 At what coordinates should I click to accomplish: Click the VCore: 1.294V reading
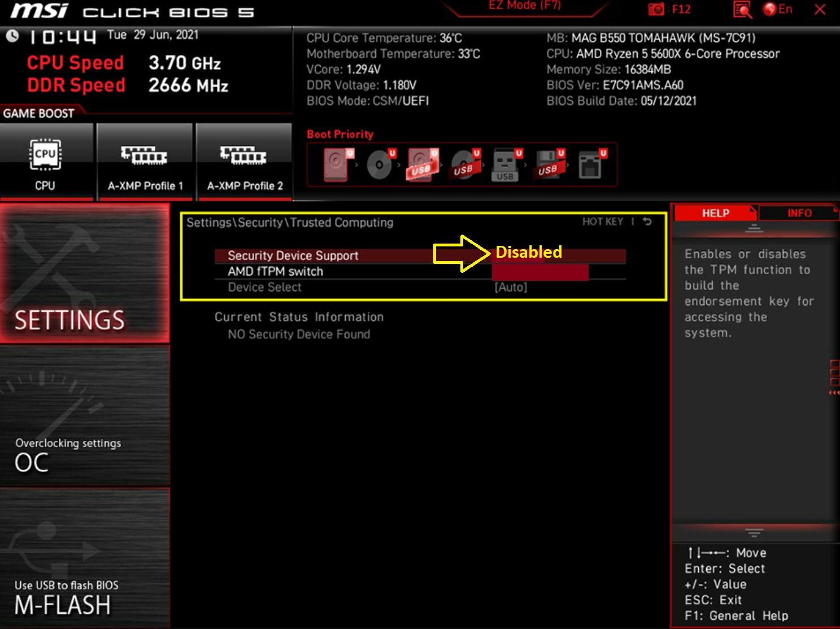point(343,70)
